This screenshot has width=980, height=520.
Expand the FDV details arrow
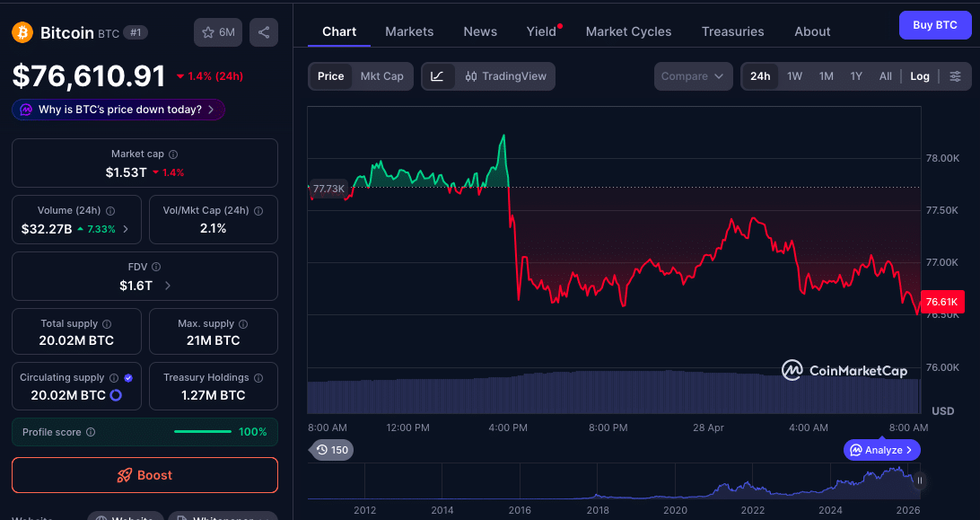[168, 285]
